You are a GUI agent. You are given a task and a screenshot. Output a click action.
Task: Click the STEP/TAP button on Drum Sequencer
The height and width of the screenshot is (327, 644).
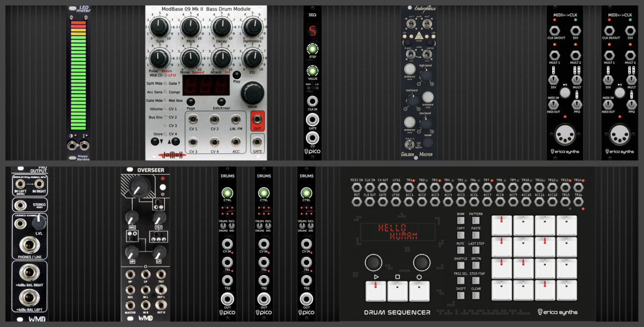(x=476, y=281)
